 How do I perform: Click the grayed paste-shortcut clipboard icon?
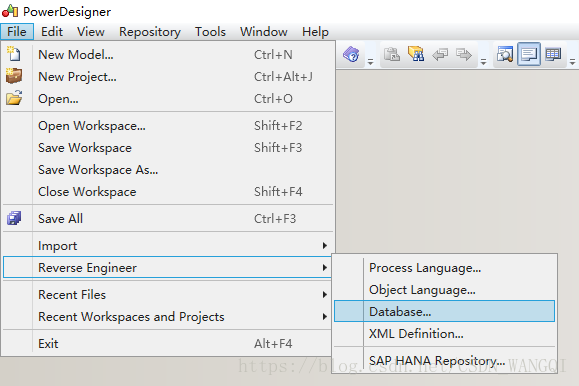(392, 54)
